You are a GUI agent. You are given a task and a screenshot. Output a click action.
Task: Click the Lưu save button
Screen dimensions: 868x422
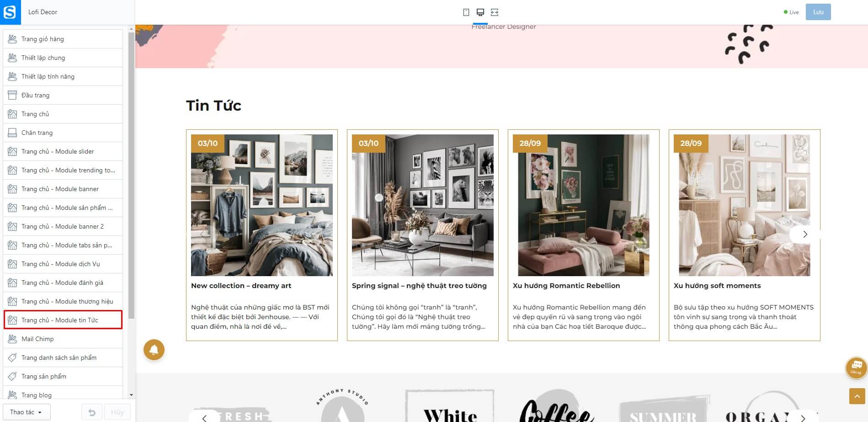pyautogui.click(x=818, y=12)
